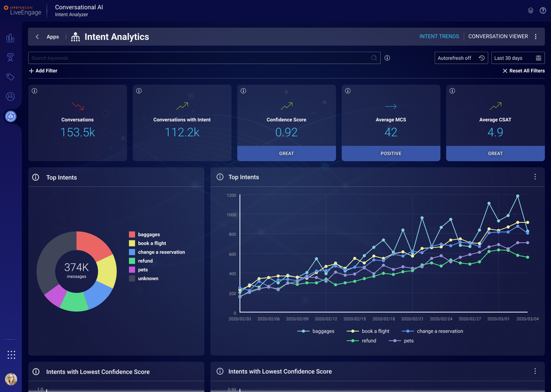Expand the kebab menu on Top Intents chart
This screenshot has height=392, width=551.
click(x=535, y=177)
